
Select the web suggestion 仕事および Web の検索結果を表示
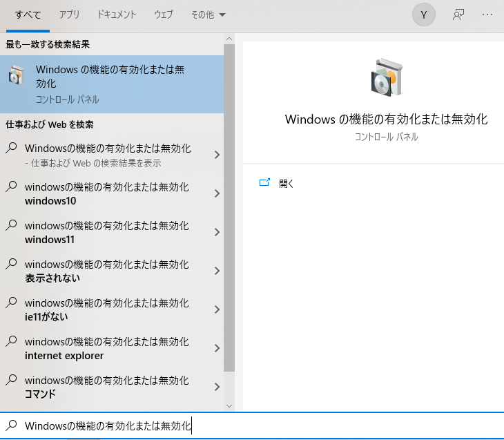tap(112, 155)
